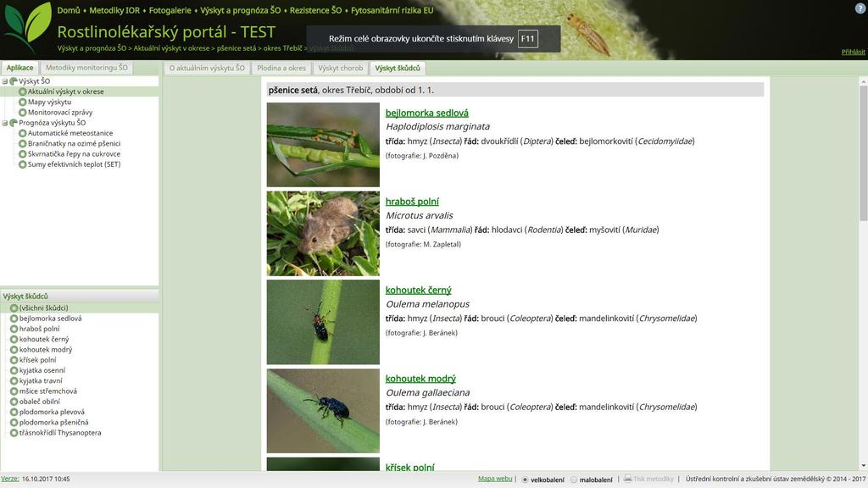Select the Výskyt škůdců tab

click(398, 68)
